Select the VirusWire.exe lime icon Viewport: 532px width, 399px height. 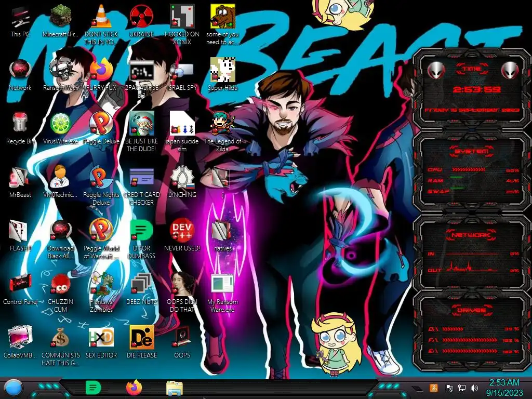tap(60, 124)
